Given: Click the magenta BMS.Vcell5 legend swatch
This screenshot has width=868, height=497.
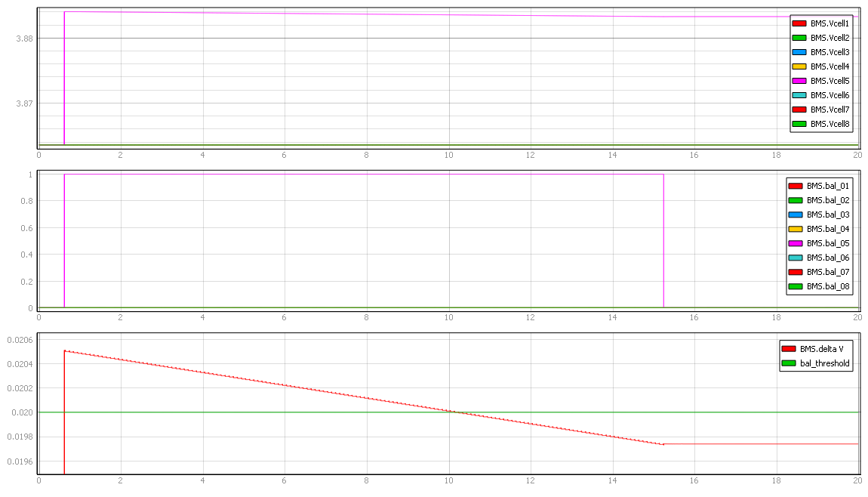Looking at the screenshot, I should click(799, 81).
